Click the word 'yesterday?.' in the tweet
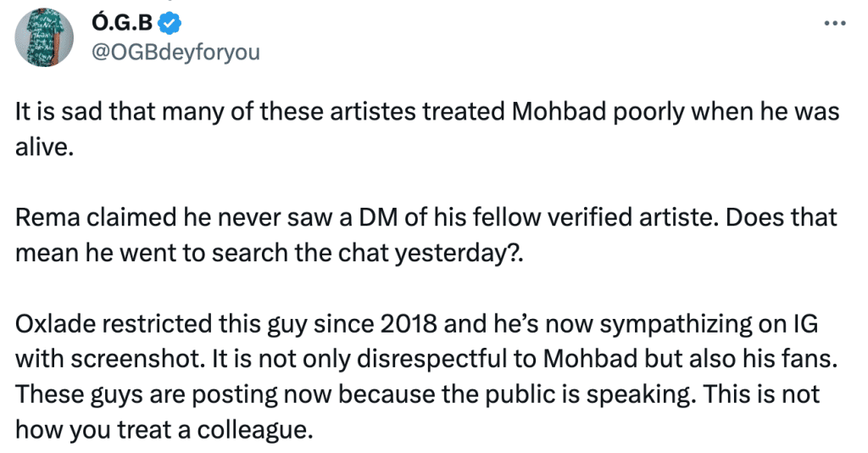868x453 pixels. tap(459, 254)
